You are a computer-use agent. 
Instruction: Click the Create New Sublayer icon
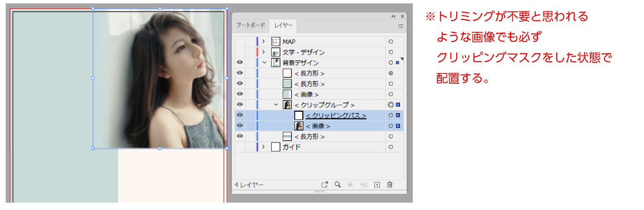[363, 185]
